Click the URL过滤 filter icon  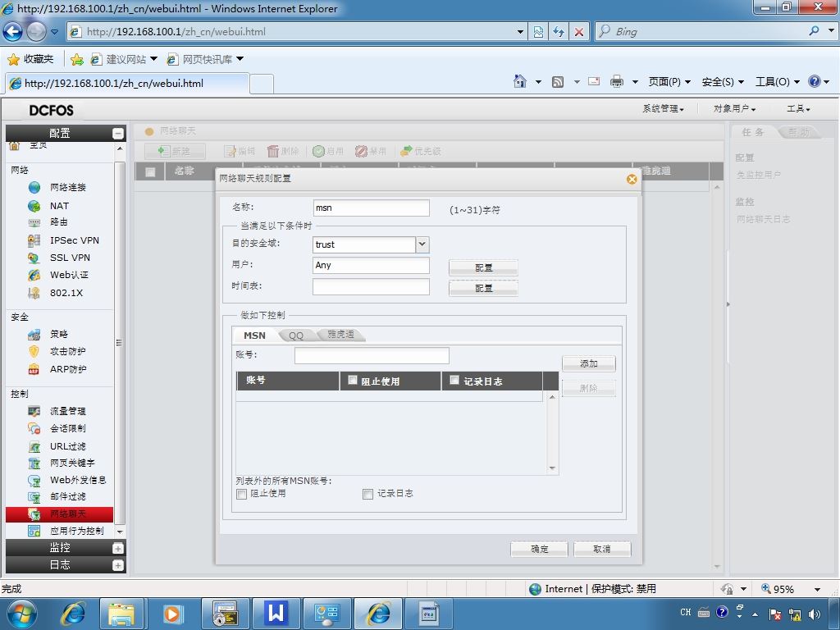click(x=34, y=446)
